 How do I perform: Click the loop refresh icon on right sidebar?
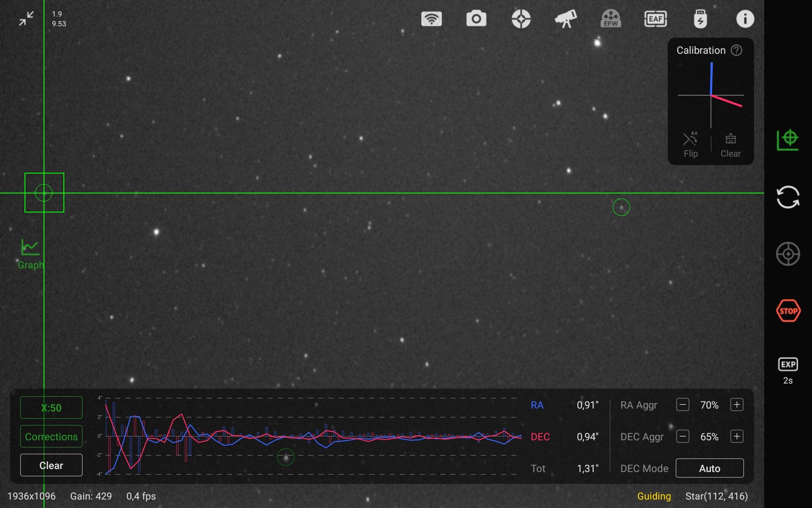pyautogui.click(x=788, y=197)
